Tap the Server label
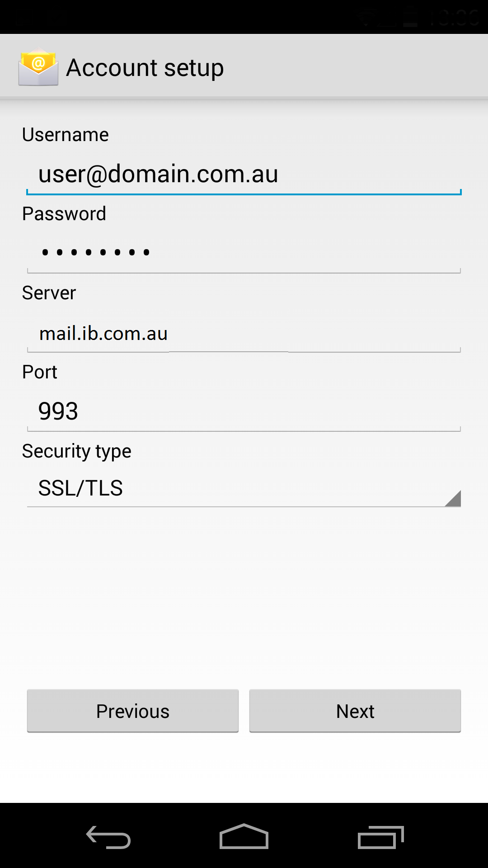Image resolution: width=488 pixels, height=868 pixels. tap(49, 293)
